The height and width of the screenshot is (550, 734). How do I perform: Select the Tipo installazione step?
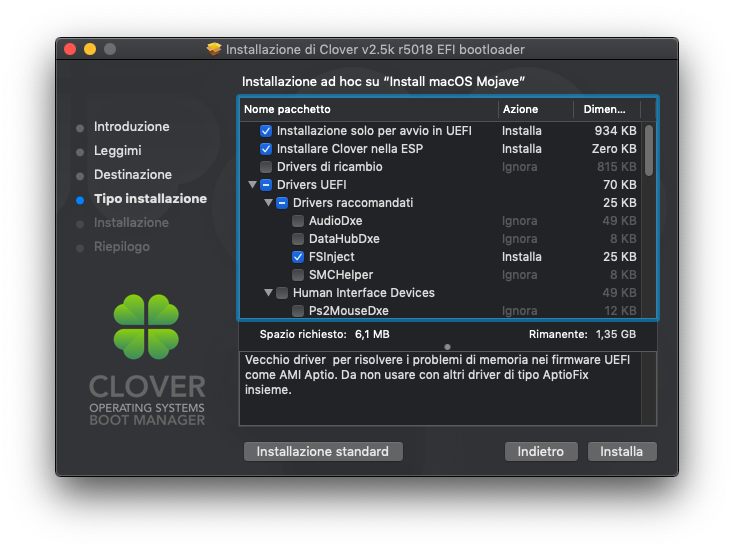[x=150, y=199]
